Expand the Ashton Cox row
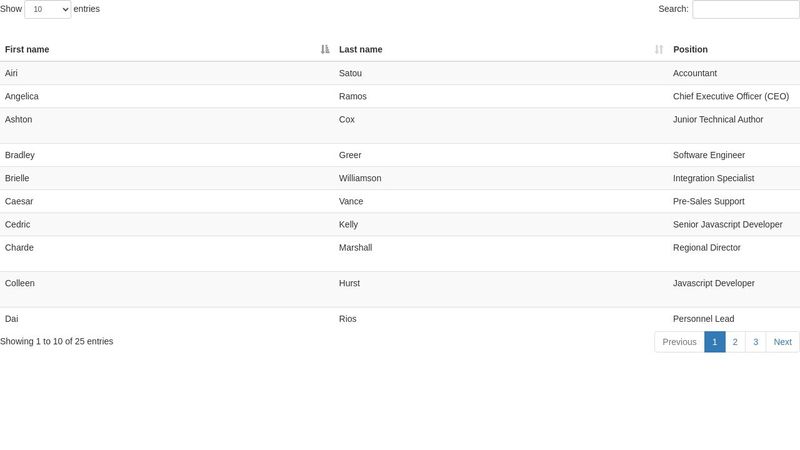The image size is (800, 450). (x=400, y=126)
